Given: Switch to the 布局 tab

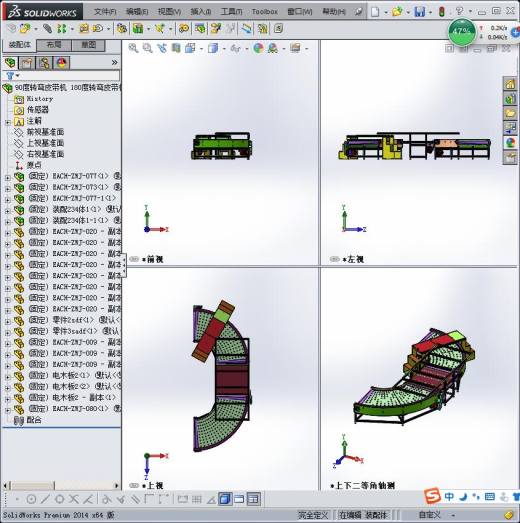Looking at the screenshot, I should 54,45.
